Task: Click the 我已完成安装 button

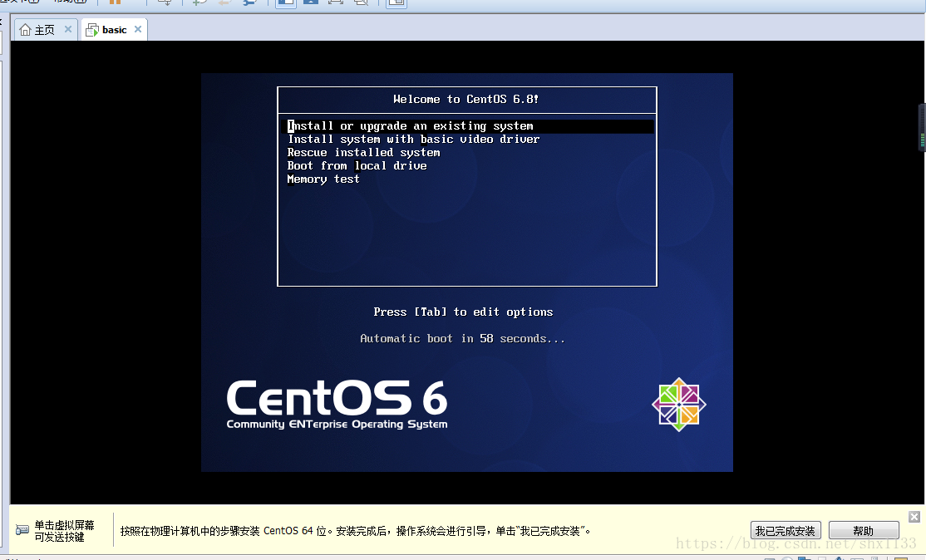Action: pos(786,530)
